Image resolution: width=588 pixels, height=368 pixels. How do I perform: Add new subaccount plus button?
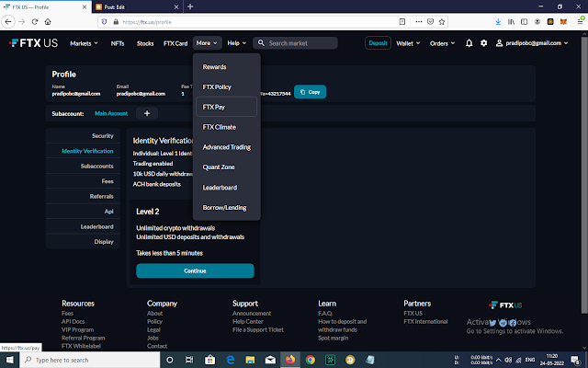coord(147,113)
